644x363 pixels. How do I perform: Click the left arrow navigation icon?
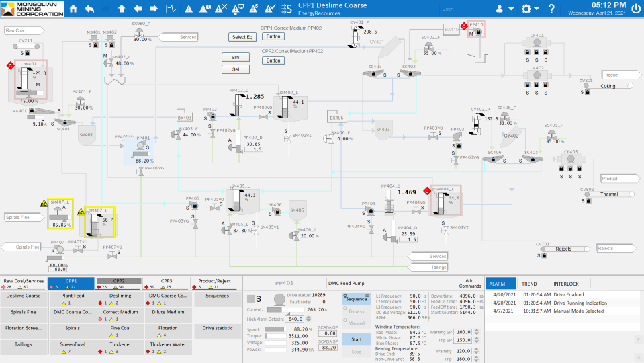click(138, 9)
